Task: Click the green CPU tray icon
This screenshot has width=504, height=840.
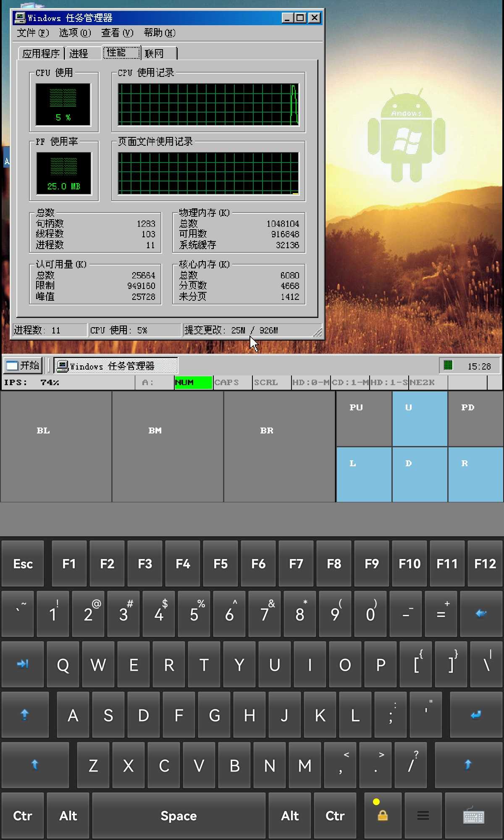Action: 448,365
